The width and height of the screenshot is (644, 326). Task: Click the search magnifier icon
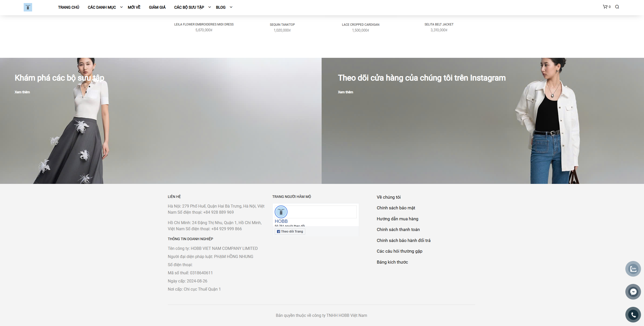point(617,7)
